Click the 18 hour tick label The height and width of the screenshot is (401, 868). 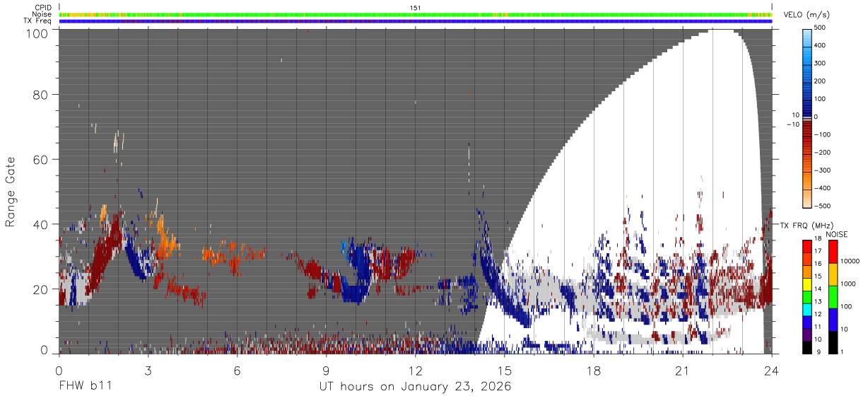(593, 370)
